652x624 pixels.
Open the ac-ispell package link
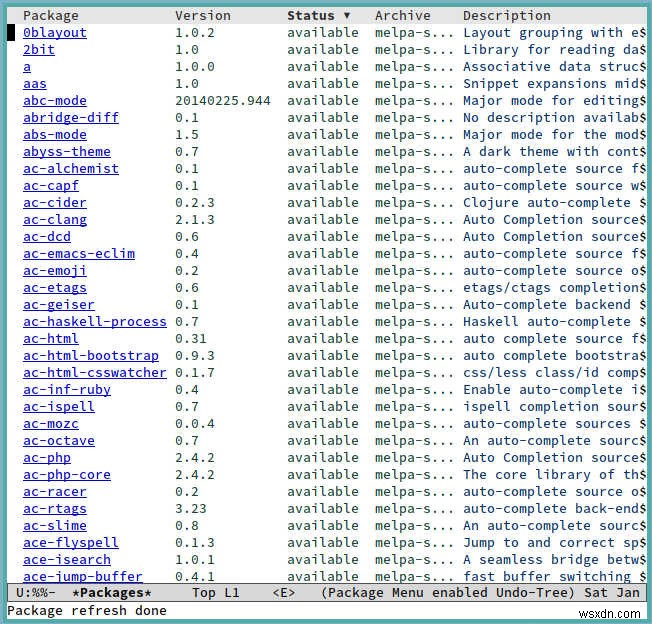pos(59,407)
